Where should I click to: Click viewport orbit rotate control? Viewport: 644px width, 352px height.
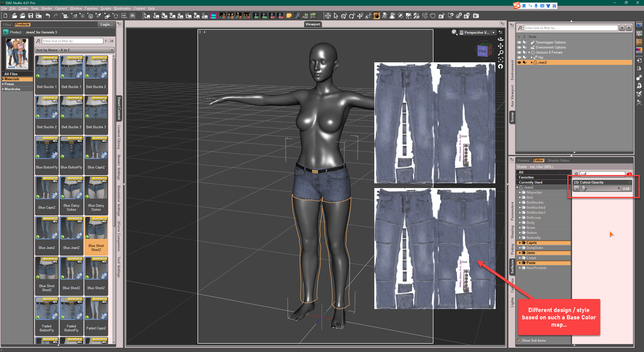pyautogui.click(x=501, y=39)
